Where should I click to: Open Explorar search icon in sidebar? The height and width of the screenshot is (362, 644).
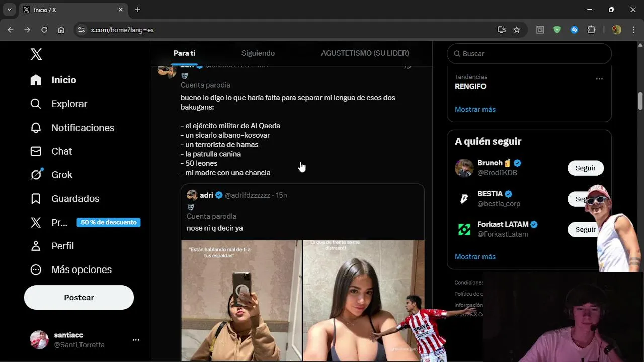click(x=36, y=104)
